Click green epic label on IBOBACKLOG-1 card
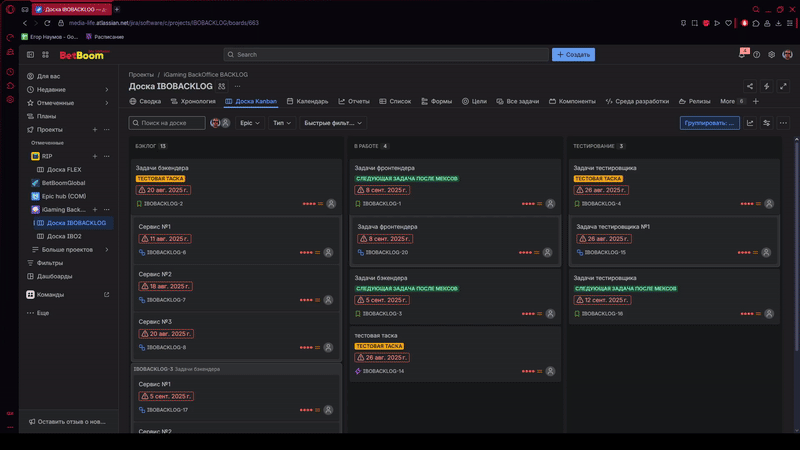800x450 pixels. coord(407,179)
